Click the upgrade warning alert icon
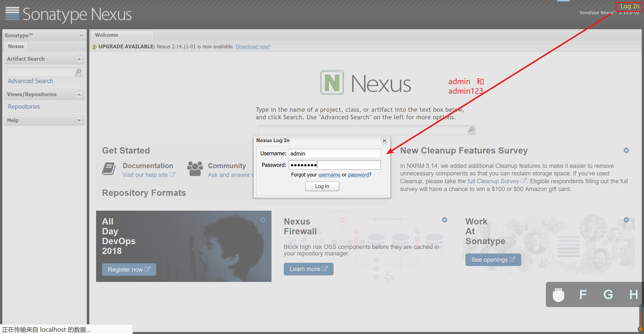644x334 pixels. (x=95, y=46)
